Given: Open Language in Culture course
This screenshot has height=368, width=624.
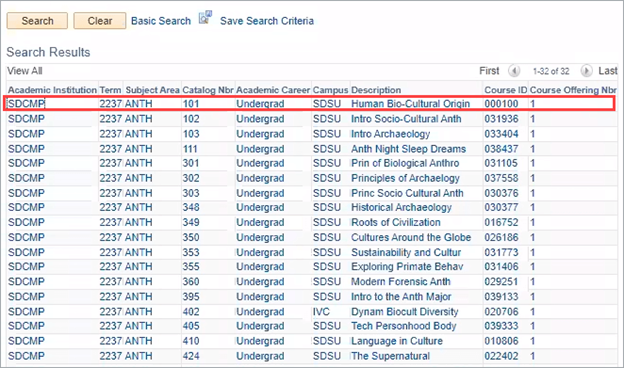Looking at the screenshot, I should pyautogui.click(x=397, y=341).
